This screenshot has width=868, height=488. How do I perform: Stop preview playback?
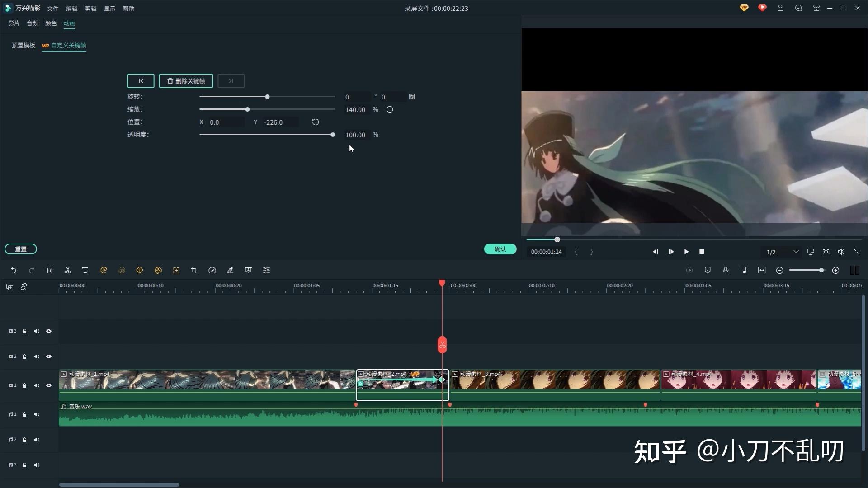(x=702, y=252)
